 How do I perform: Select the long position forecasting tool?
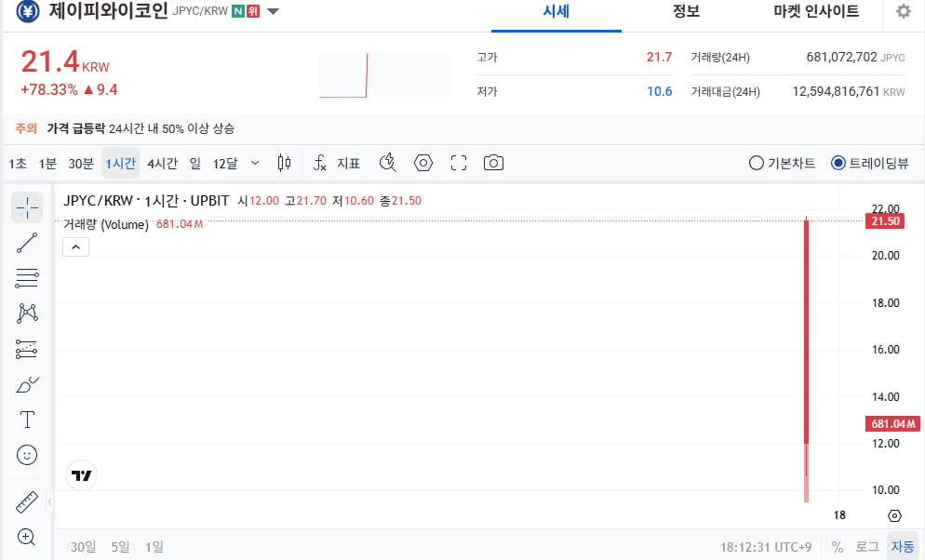click(x=27, y=349)
